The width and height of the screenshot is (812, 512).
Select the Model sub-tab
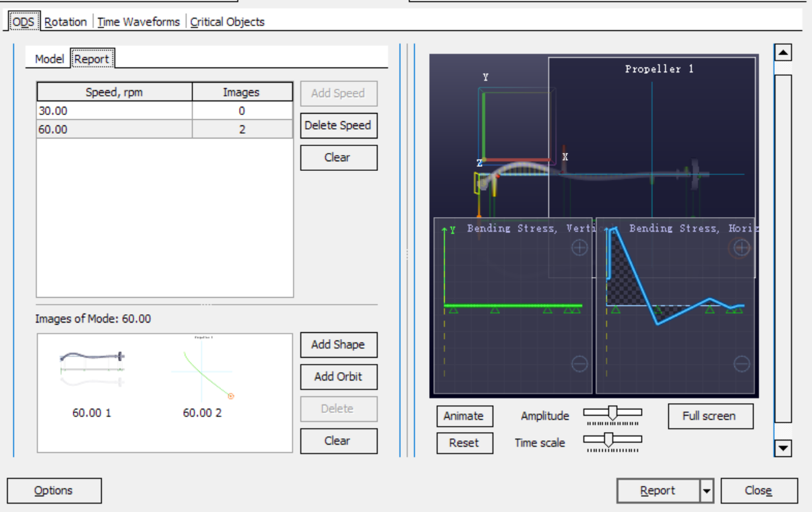click(x=49, y=59)
